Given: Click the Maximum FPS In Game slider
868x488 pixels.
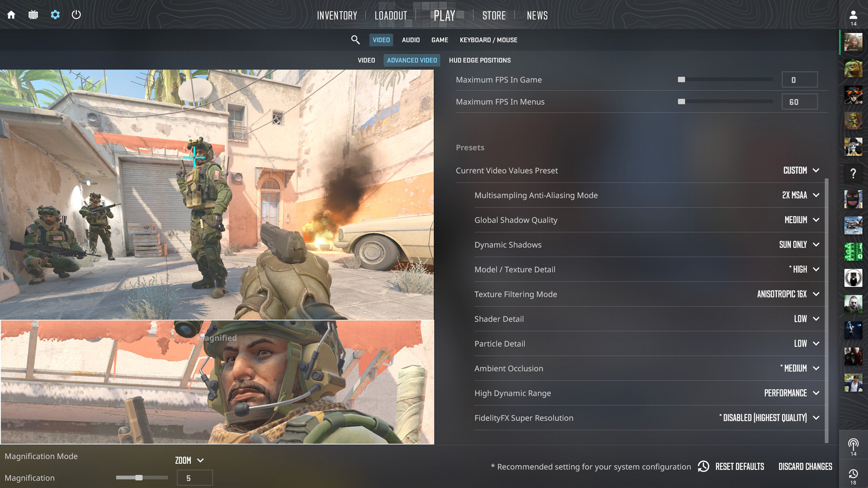Looking at the screenshot, I should pyautogui.click(x=725, y=80).
